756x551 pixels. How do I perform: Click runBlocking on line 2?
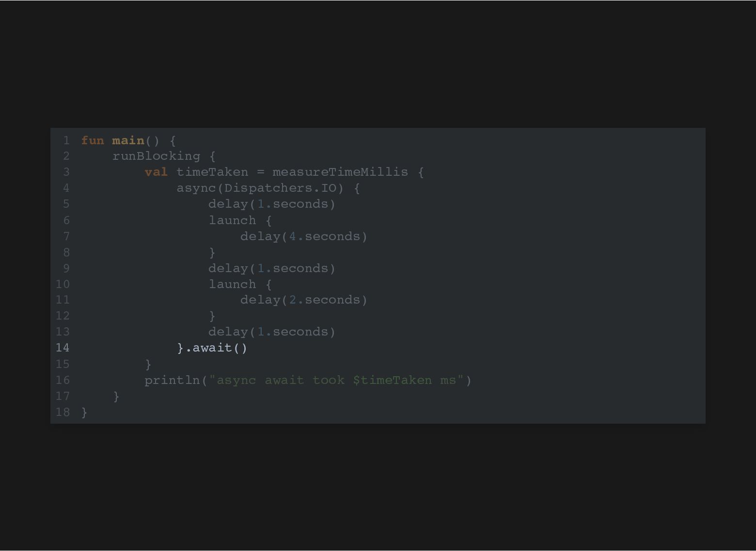coord(156,156)
